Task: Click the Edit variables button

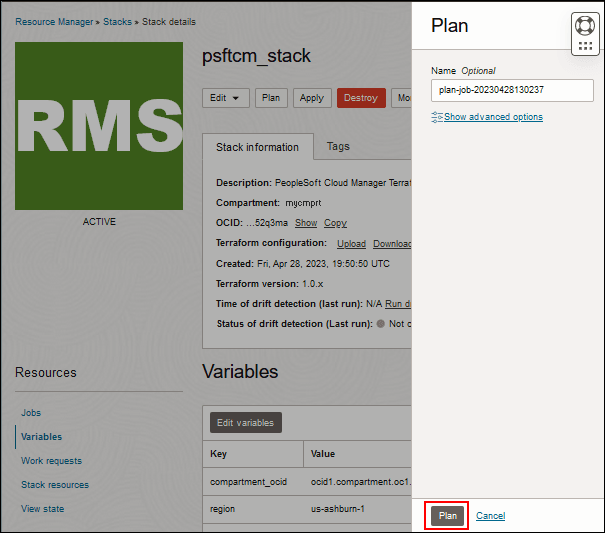Action: (x=246, y=423)
